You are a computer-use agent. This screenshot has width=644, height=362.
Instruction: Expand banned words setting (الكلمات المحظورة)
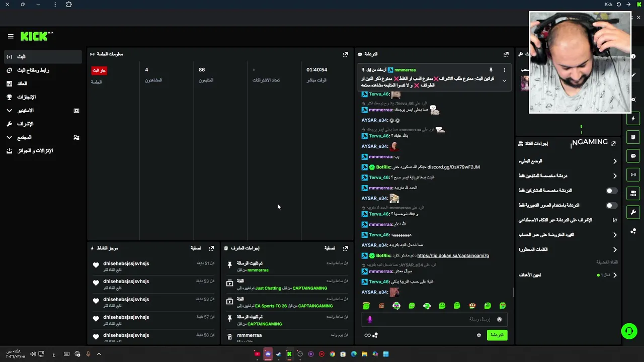coord(568,249)
